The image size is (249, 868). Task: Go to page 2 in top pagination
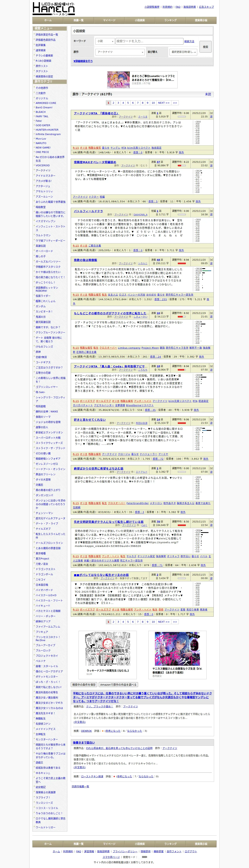click(113, 103)
